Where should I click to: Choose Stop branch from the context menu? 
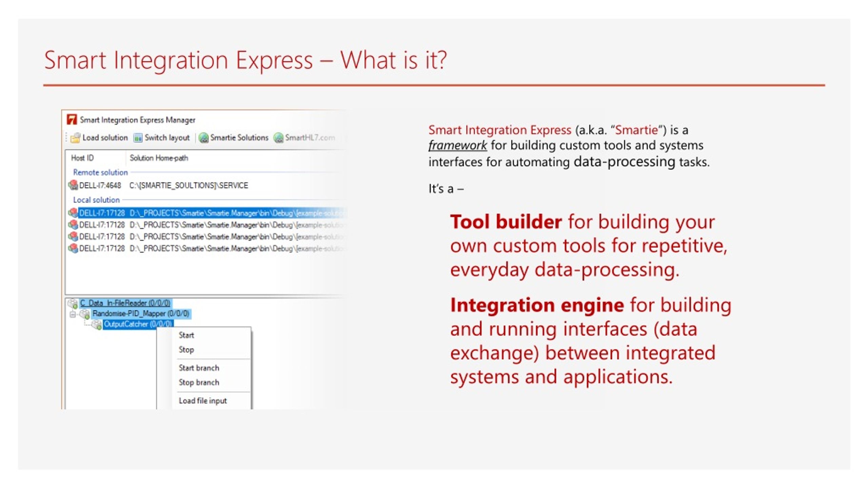pos(199,382)
